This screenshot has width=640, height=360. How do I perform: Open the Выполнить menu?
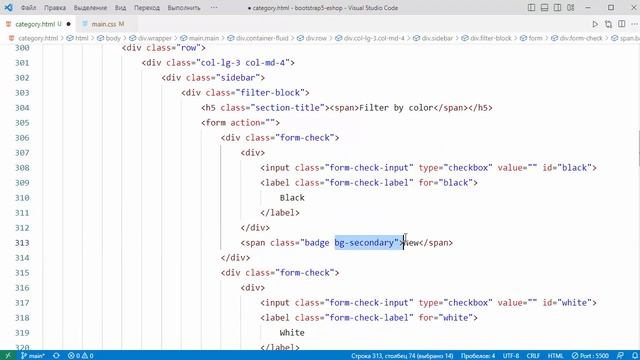pos(184,8)
